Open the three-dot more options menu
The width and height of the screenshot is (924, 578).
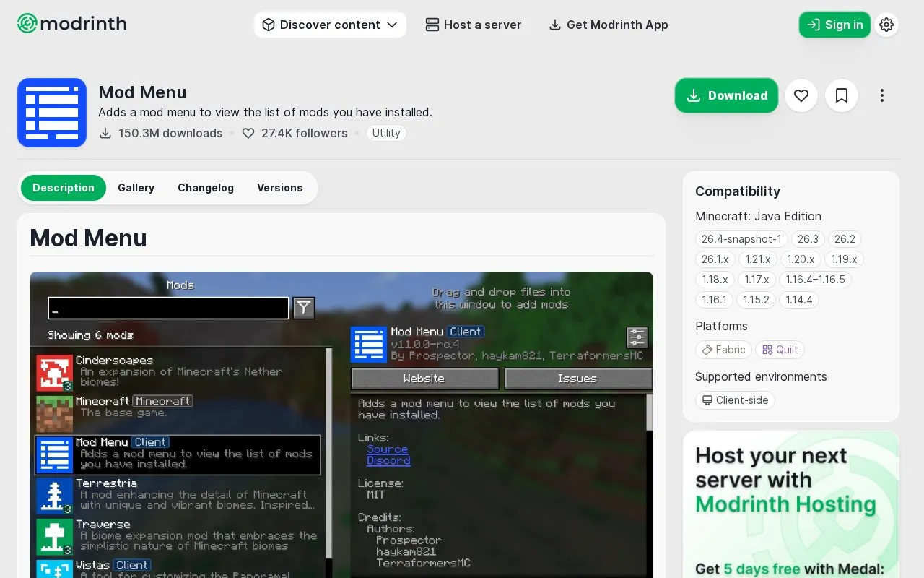[x=882, y=95]
